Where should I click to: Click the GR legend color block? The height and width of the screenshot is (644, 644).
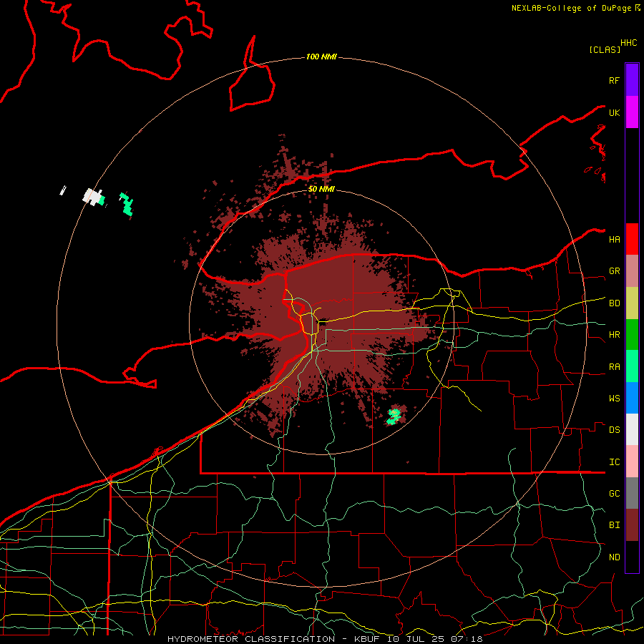(632, 271)
